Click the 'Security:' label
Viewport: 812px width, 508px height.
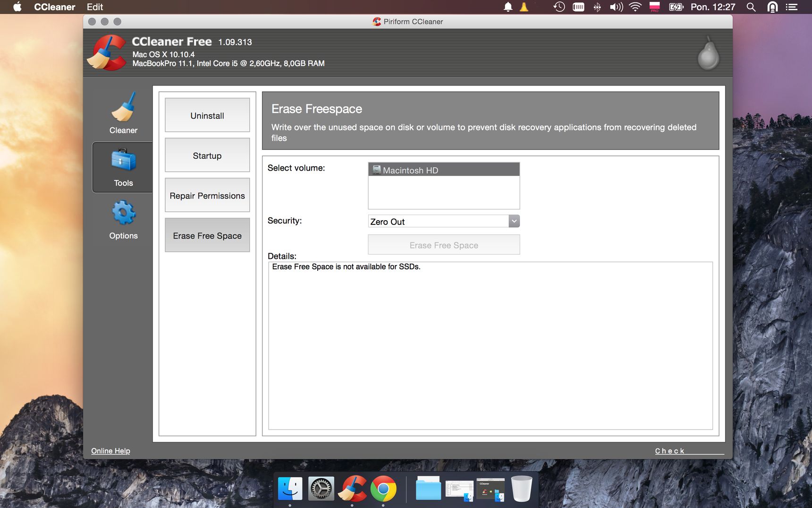[x=285, y=220]
